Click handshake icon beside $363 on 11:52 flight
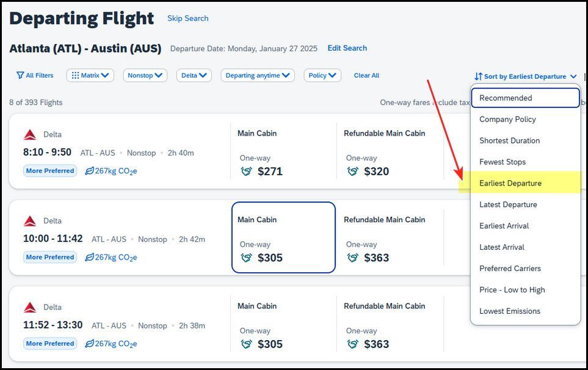The width and height of the screenshot is (588, 370). 353,344
